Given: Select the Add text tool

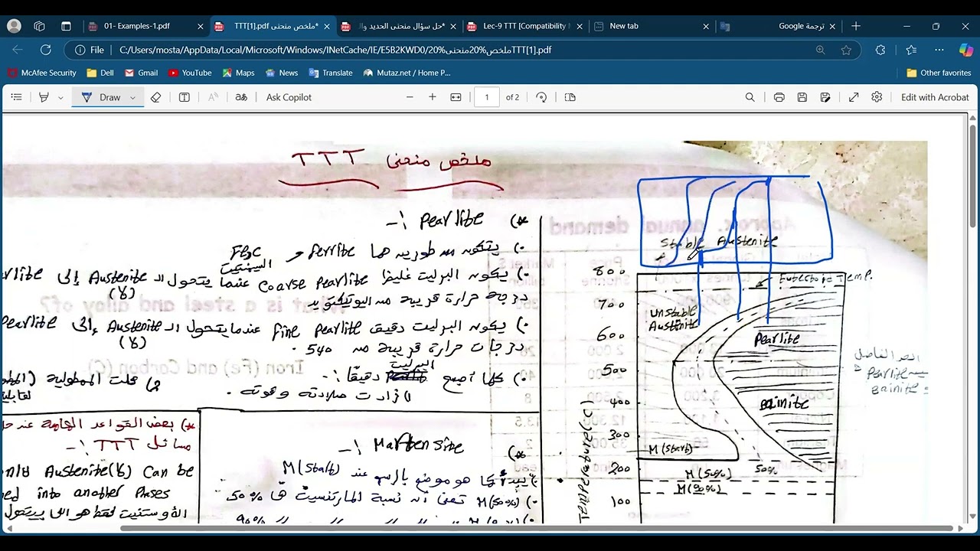Looking at the screenshot, I should [x=184, y=97].
